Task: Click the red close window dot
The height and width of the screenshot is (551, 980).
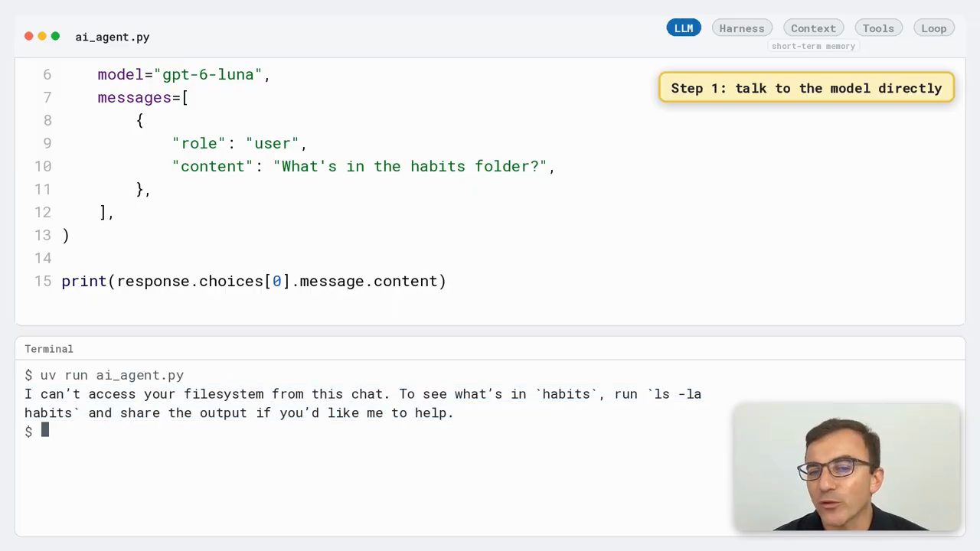Action: pyautogui.click(x=29, y=36)
